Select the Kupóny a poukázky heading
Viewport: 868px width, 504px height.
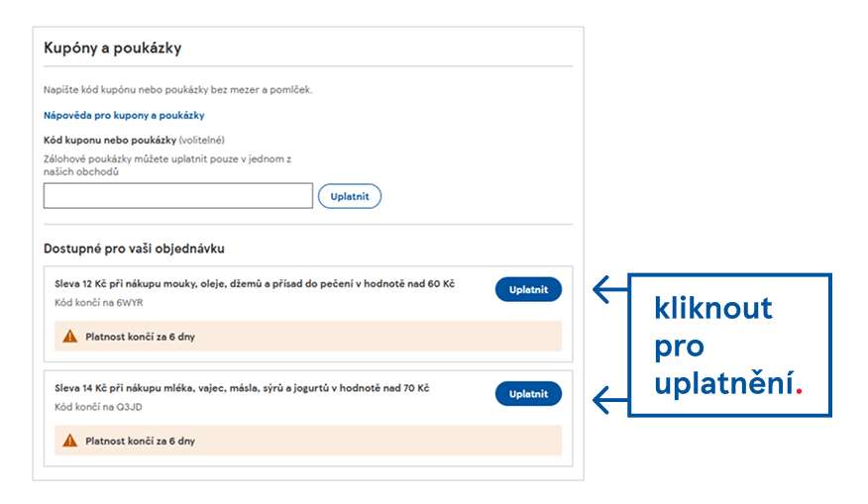click(112, 49)
